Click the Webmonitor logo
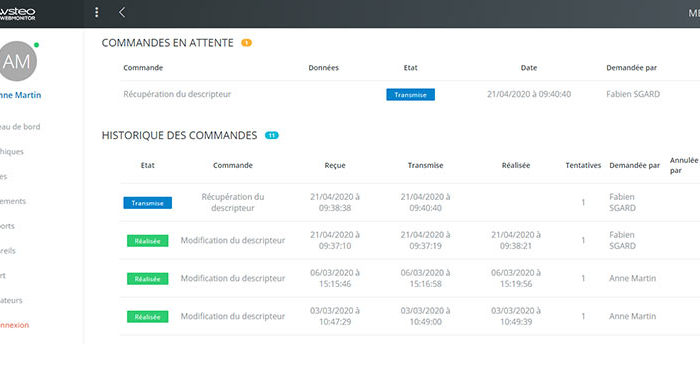 point(17,13)
